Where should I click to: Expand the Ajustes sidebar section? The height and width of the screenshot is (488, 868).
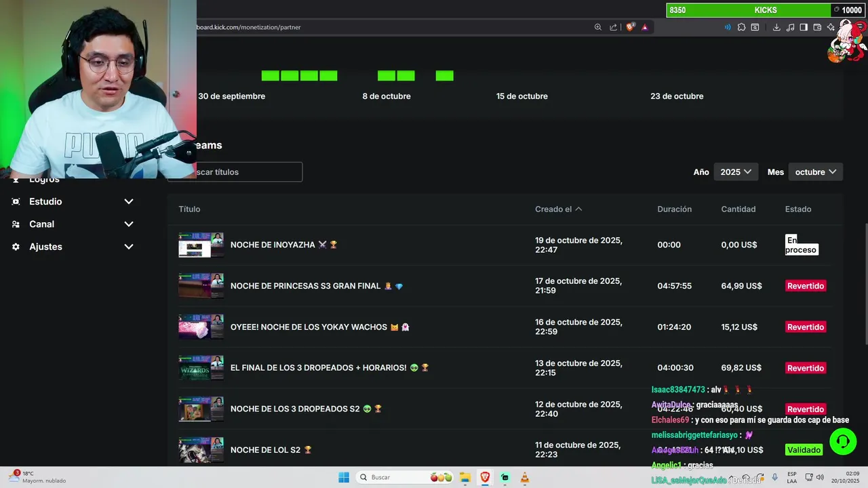(x=129, y=247)
